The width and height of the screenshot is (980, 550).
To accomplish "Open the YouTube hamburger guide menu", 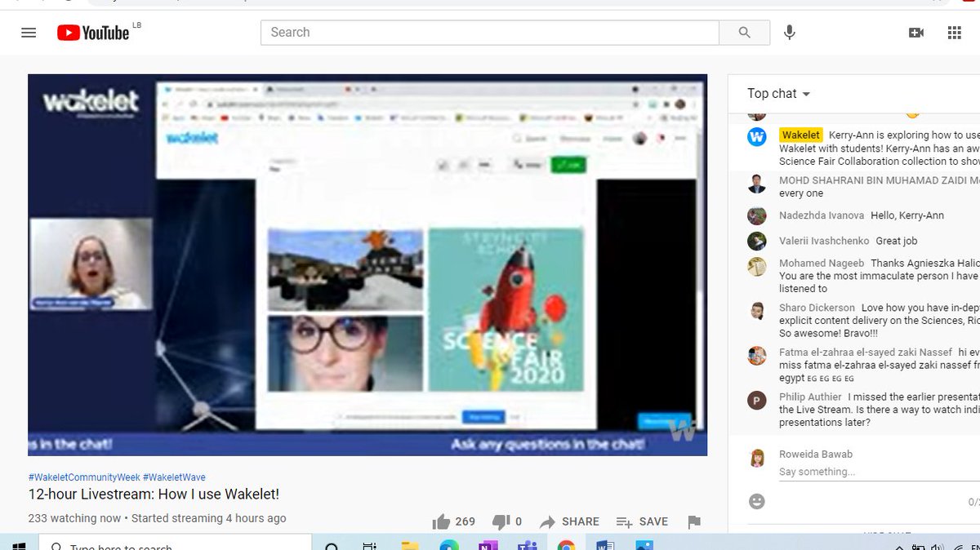I will pyautogui.click(x=29, y=33).
